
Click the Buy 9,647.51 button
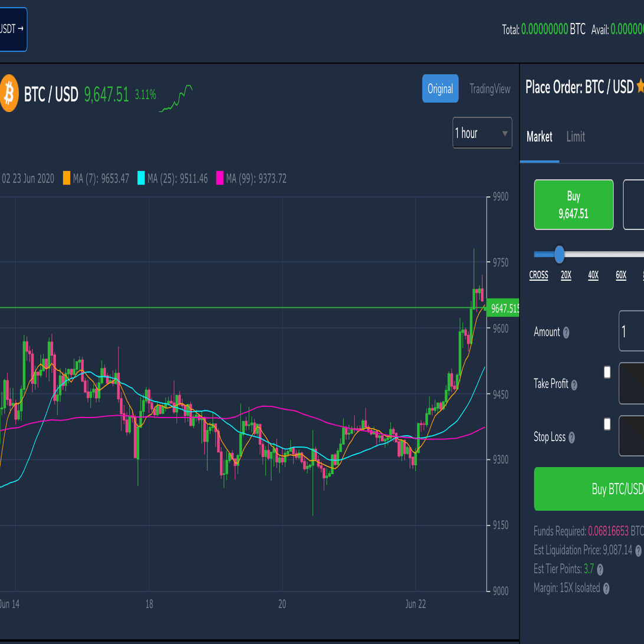pos(574,205)
